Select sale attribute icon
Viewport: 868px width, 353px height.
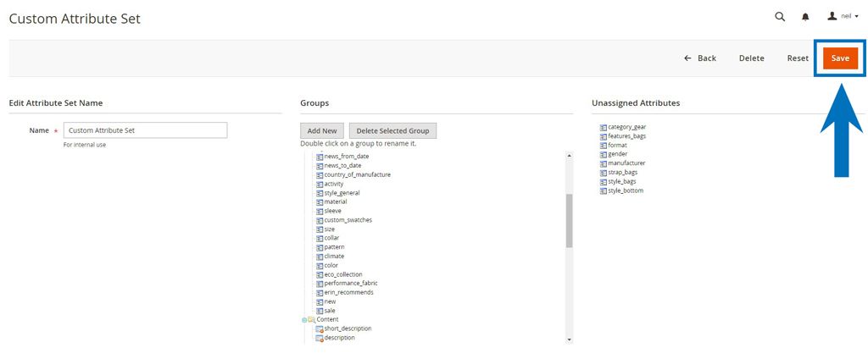[x=320, y=311]
